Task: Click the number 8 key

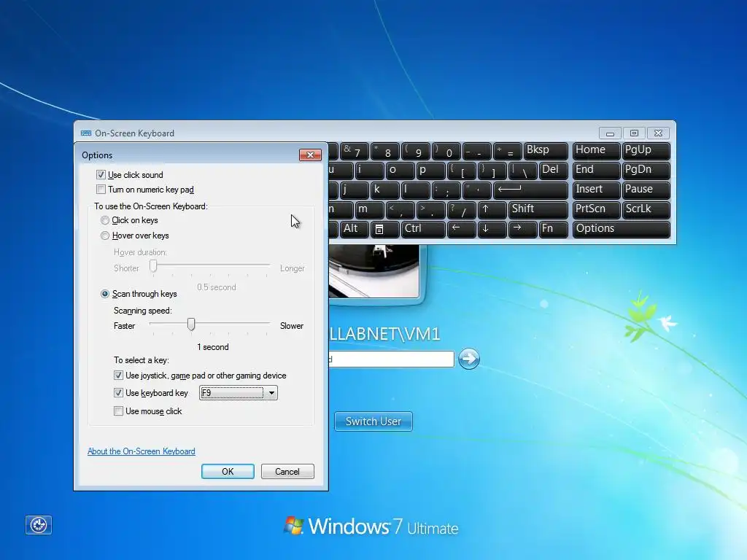Action: (x=385, y=150)
